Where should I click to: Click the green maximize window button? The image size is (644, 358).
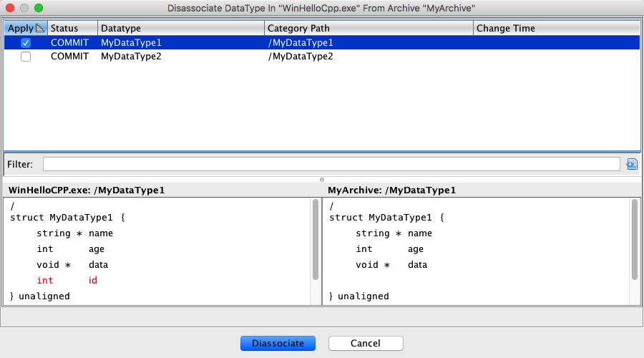[x=39, y=8]
